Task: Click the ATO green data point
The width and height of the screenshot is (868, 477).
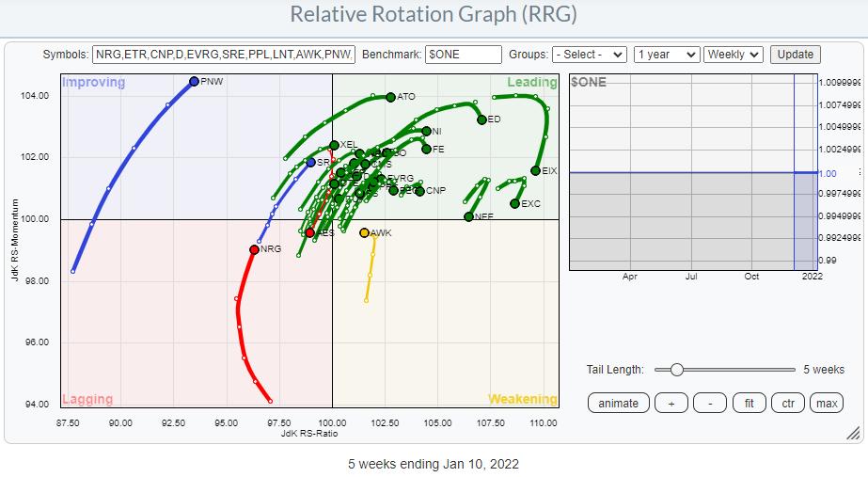Action: click(391, 97)
